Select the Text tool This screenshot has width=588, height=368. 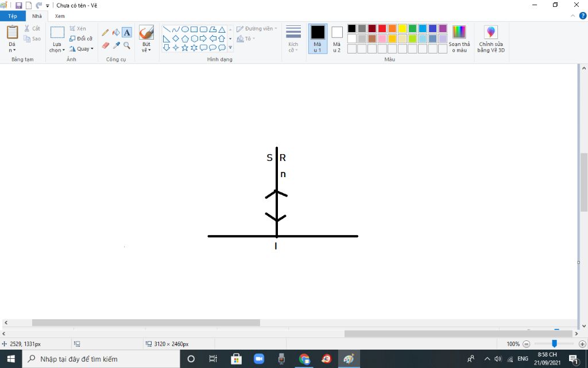[x=127, y=32]
